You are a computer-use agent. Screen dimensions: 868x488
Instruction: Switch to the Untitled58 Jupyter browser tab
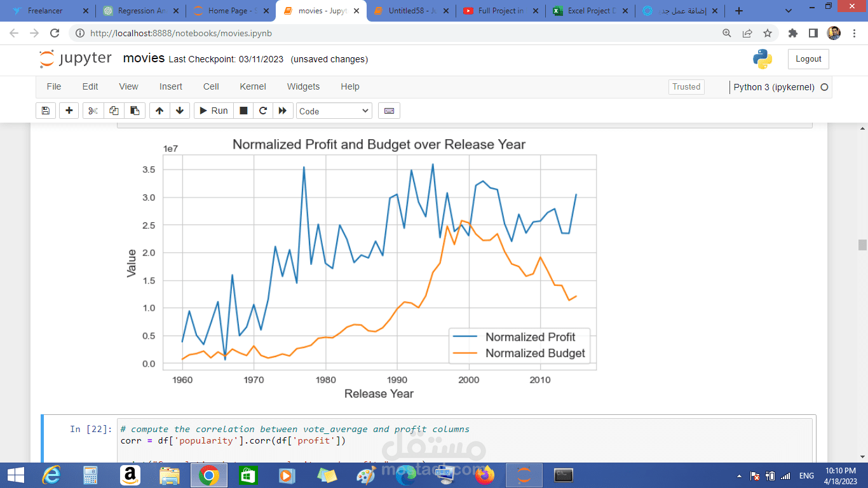[x=410, y=11]
